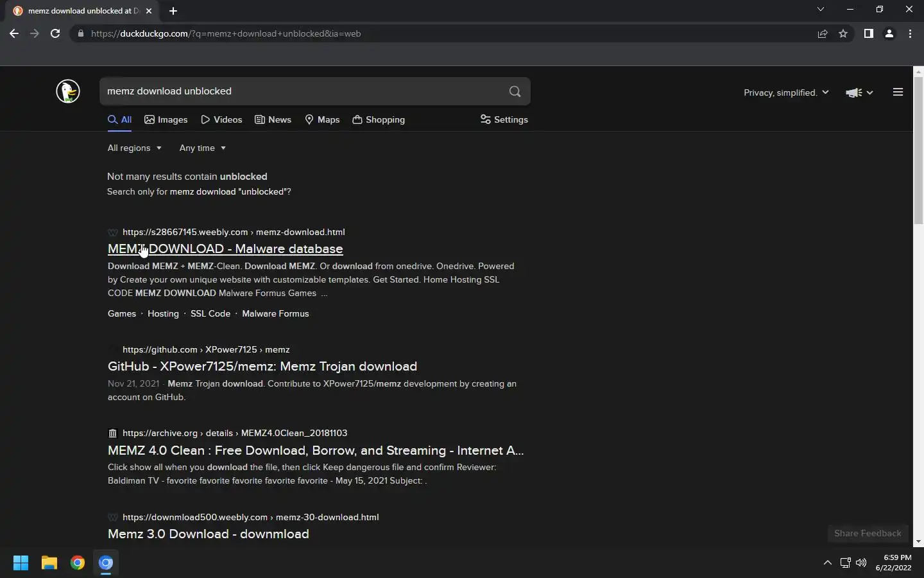Click the active Chromium taskbar icon

[106, 563]
